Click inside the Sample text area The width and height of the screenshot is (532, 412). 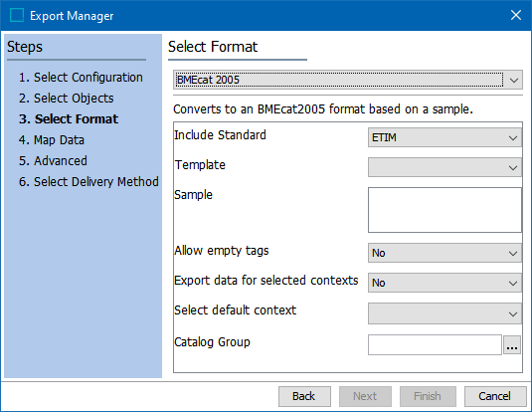pos(444,210)
